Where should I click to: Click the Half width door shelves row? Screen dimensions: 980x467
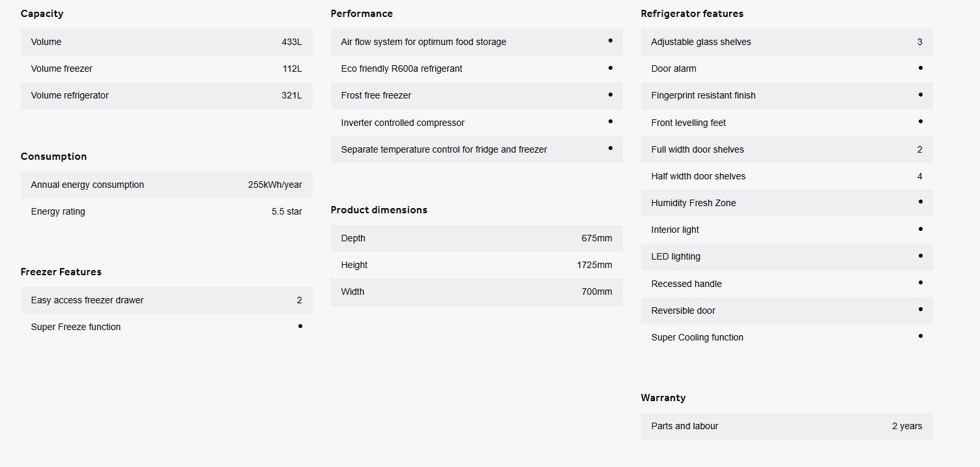click(x=787, y=176)
